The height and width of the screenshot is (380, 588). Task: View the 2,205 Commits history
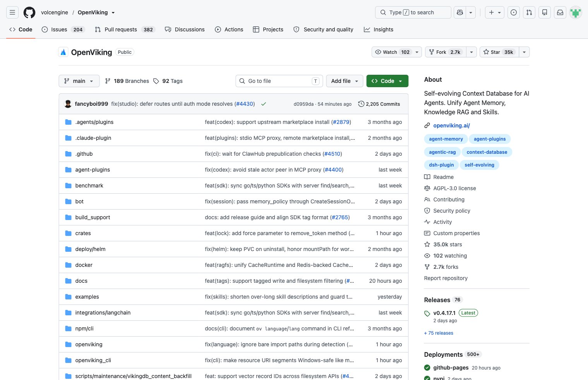(379, 104)
